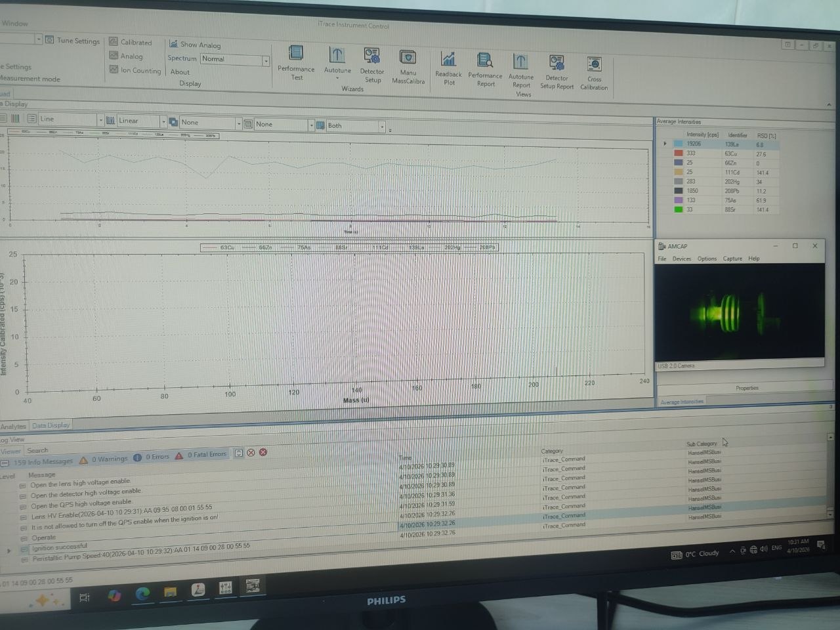Click the network icon in the system tray
This screenshot has height=630, width=840.
753,549
